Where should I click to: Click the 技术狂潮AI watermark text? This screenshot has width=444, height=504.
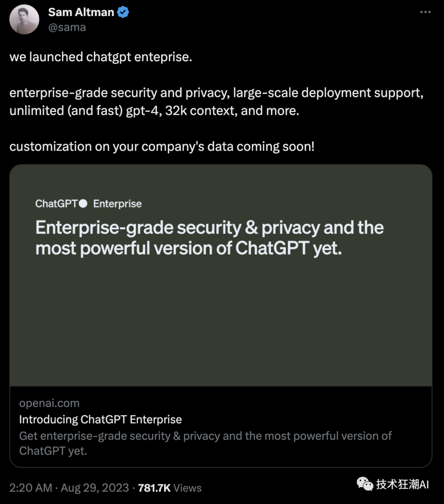click(402, 484)
